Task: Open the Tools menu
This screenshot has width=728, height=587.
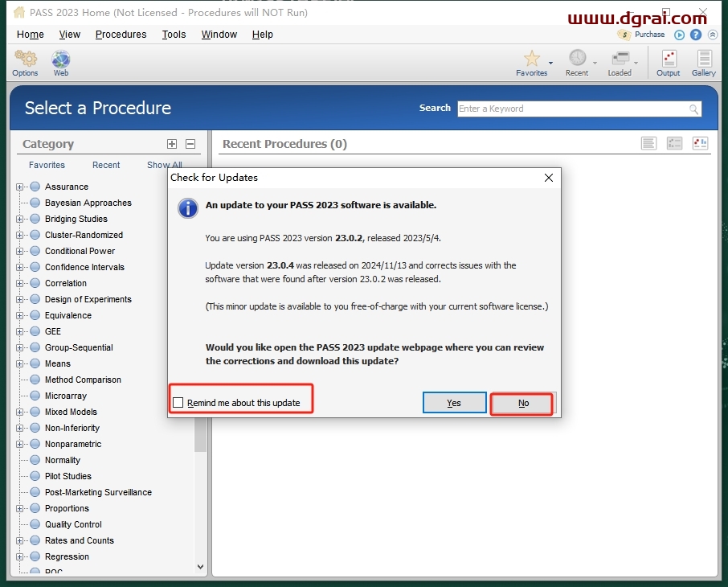Action: (174, 35)
